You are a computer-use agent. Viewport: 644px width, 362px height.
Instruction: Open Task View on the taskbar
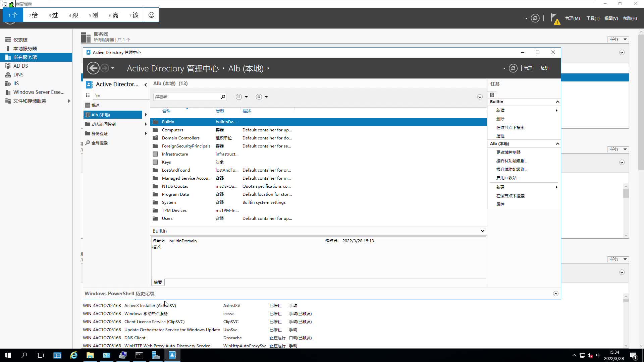pos(40,355)
